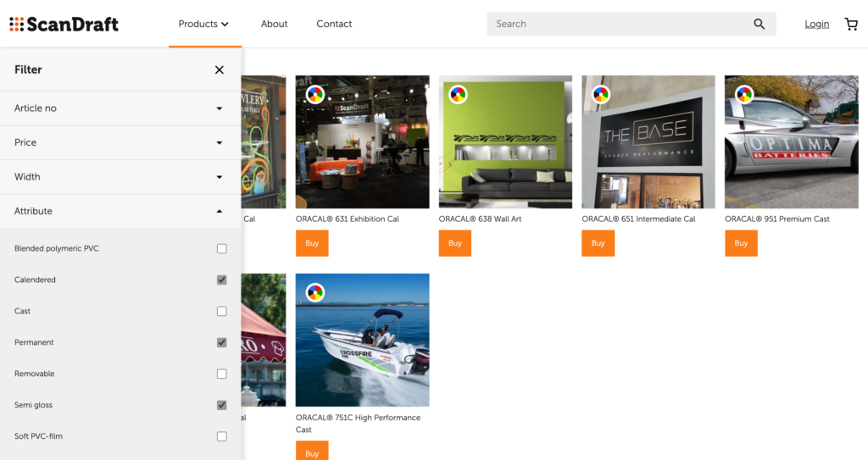Click the search magnifier icon
Image resolution: width=868 pixels, height=460 pixels.
click(x=759, y=24)
